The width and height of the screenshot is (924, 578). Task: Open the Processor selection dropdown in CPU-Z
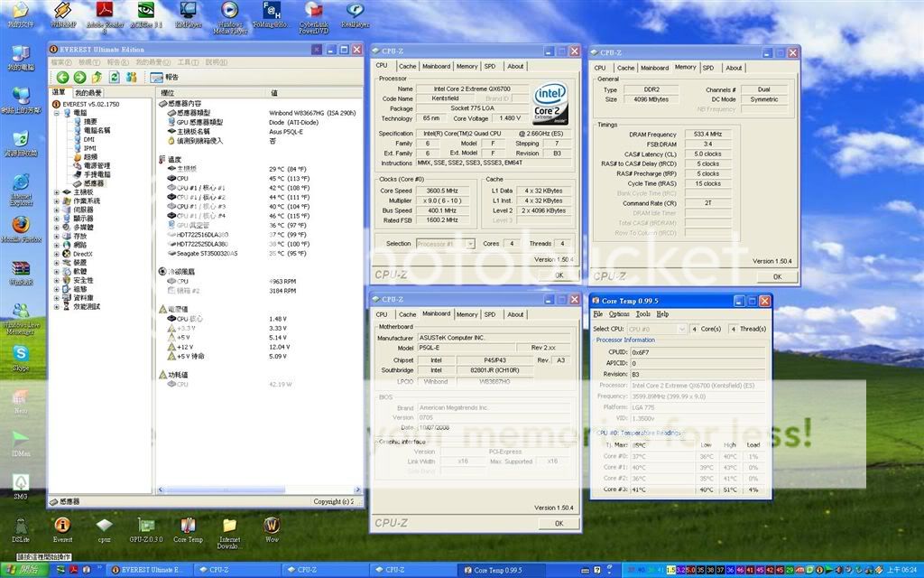pos(446,244)
